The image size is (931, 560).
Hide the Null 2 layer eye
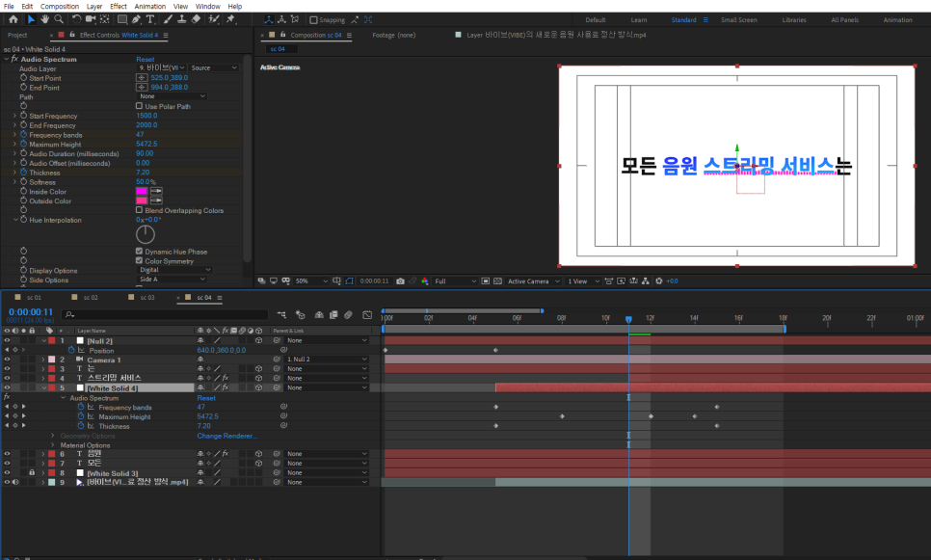(x=7, y=341)
